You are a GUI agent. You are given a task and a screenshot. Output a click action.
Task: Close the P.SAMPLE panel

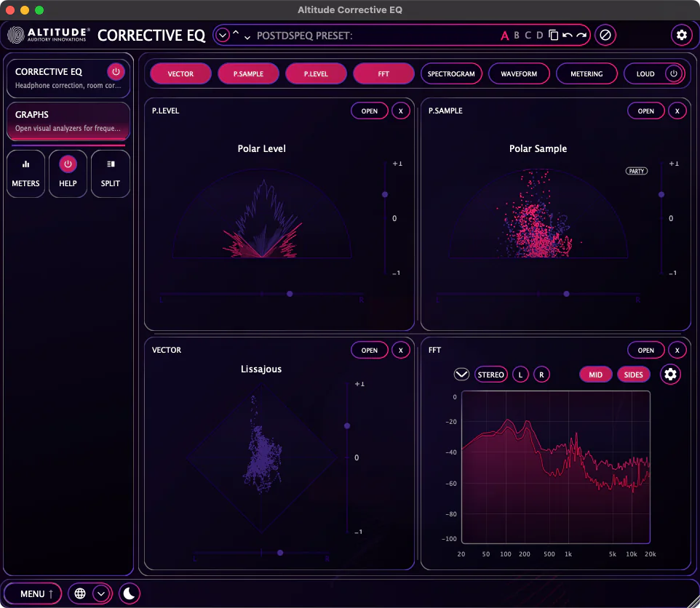click(677, 111)
